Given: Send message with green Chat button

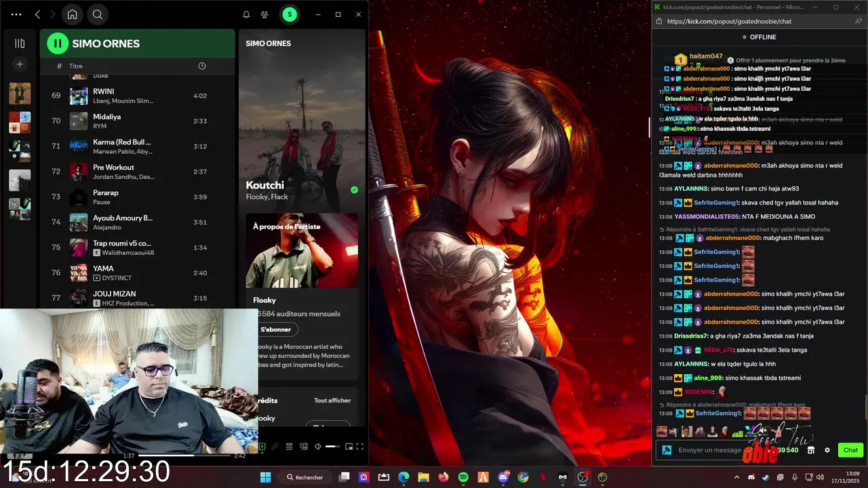Looking at the screenshot, I should click(850, 450).
